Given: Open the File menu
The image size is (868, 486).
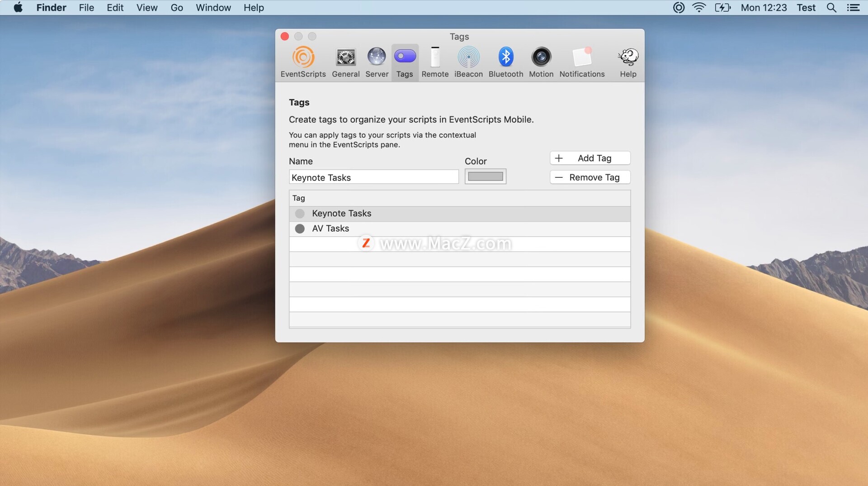Looking at the screenshot, I should [x=86, y=8].
